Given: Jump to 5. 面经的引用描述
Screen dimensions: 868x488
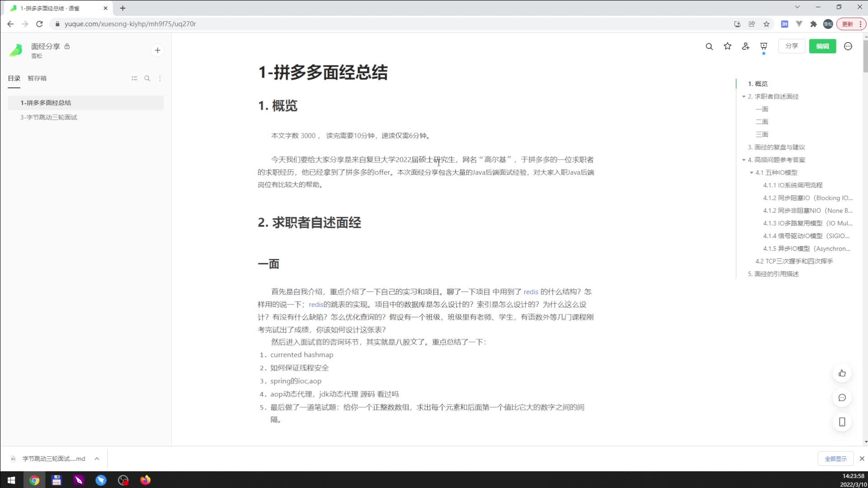Looking at the screenshot, I should 773,273.
